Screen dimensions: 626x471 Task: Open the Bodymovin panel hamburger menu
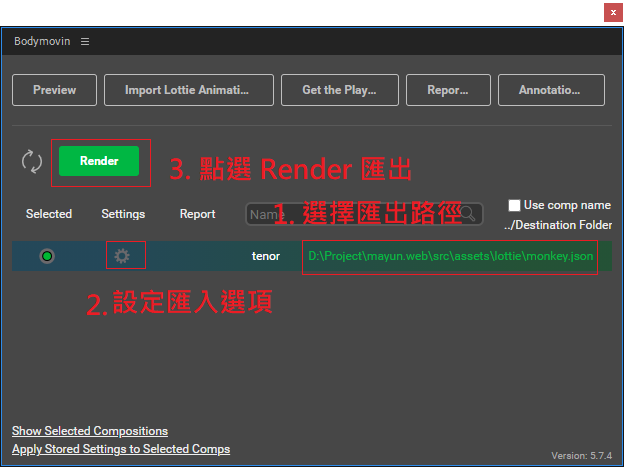(x=85, y=41)
